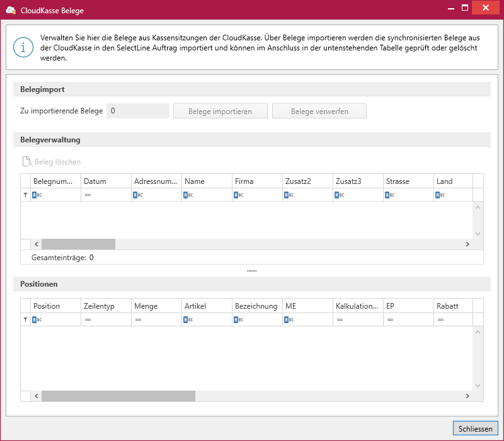This screenshot has width=504, height=441.
Task: Open the Rabatt equals filter icon
Action: pyautogui.click(x=440, y=319)
